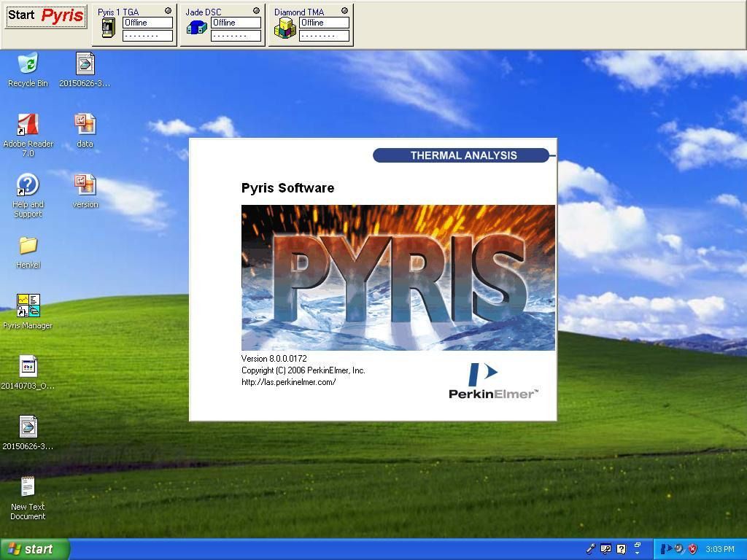The width and height of the screenshot is (747, 560).
Task: Select the Recycle Bin desktop icon
Action: [28, 64]
